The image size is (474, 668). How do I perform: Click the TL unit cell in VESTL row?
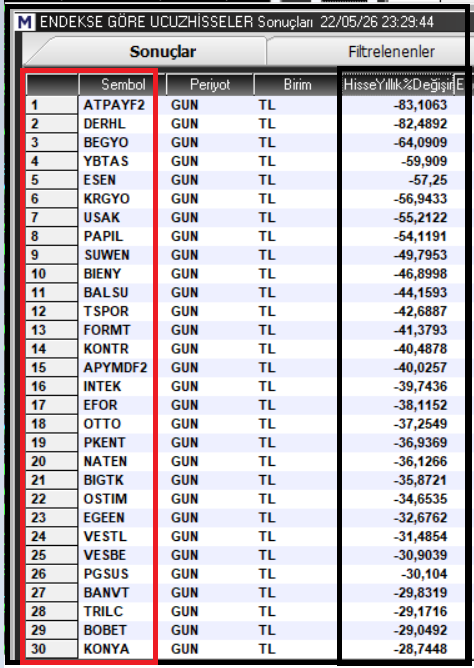point(267,536)
